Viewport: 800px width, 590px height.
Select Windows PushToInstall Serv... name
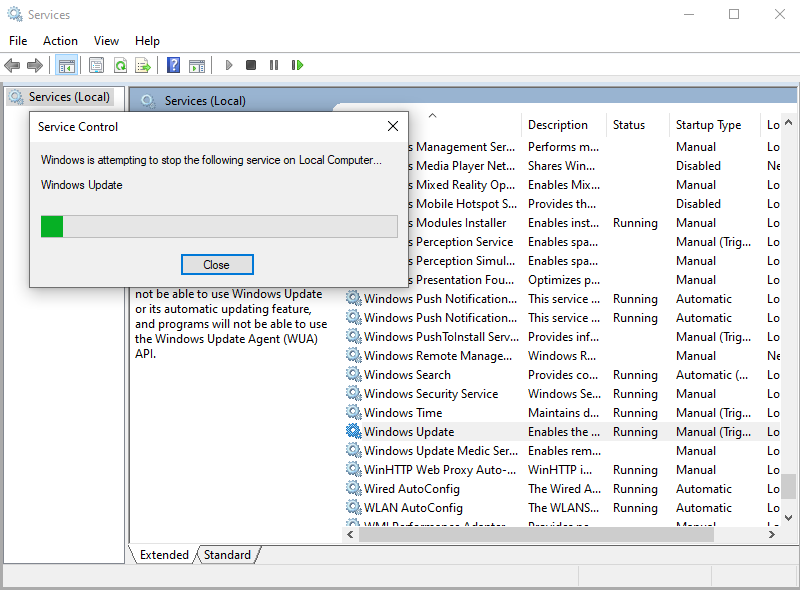[x=441, y=336]
